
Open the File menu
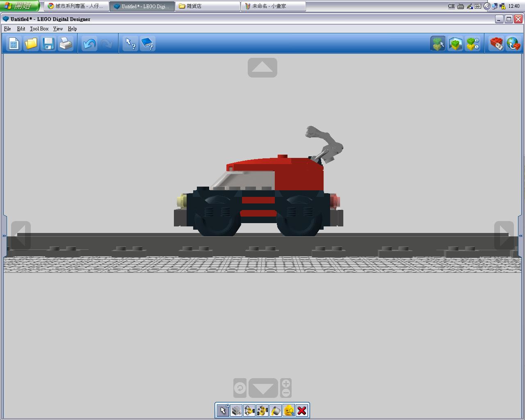tap(7, 29)
